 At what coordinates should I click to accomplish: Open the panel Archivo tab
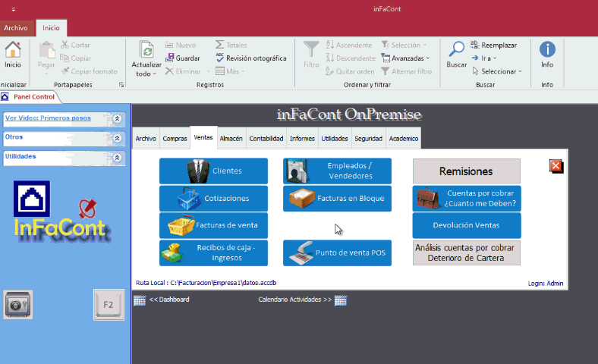tap(146, 138)
